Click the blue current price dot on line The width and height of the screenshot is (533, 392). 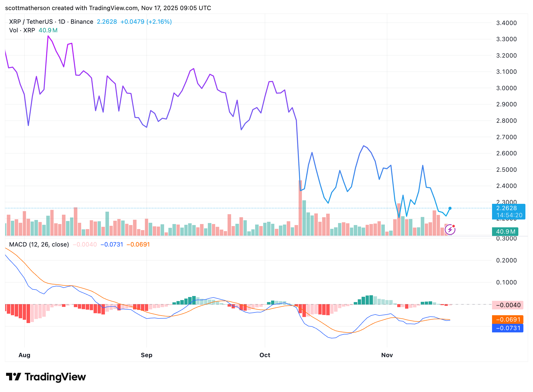(x=450, y=208)
